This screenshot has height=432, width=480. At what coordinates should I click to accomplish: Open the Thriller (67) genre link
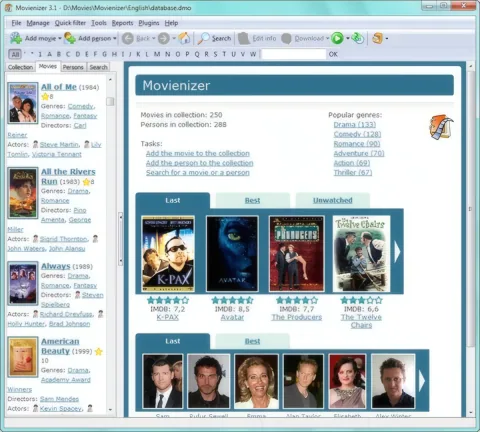tap(353, 173)
